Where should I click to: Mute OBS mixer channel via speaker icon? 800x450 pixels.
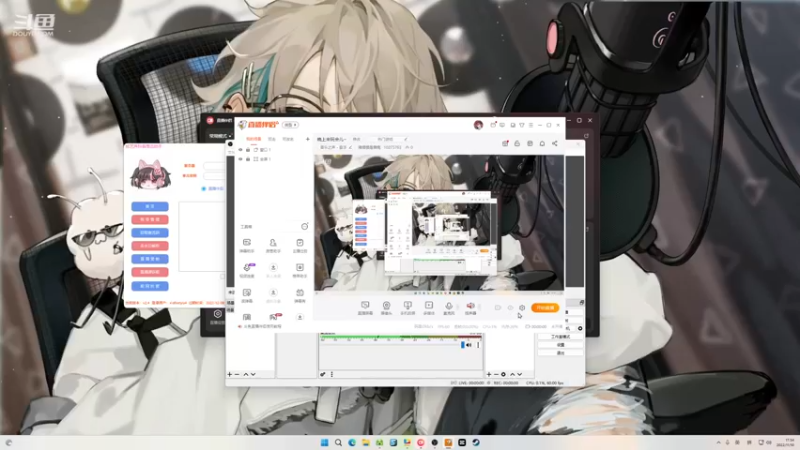pos(469,345)
